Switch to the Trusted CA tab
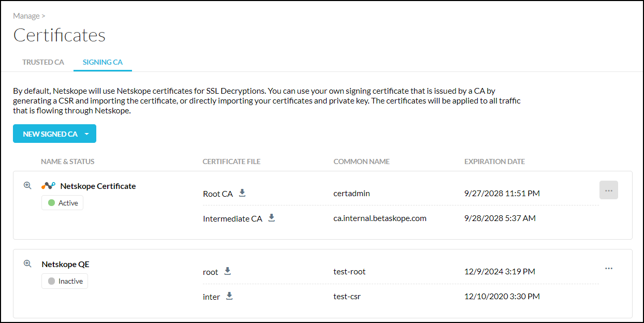This screenshot has height=323, width=644. coord(43,62)
